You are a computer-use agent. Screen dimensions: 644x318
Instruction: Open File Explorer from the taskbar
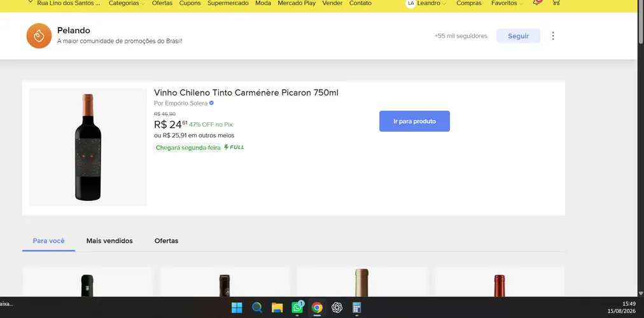click(x=277, y=307)
